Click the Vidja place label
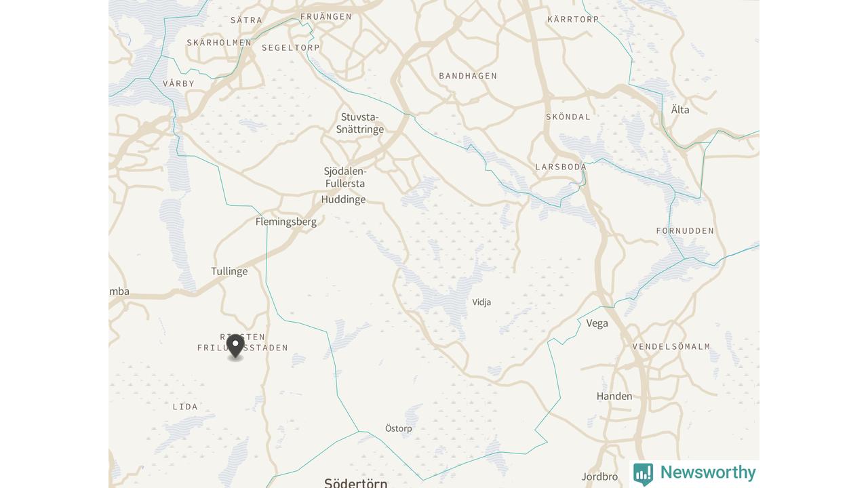This screenshot has width=868, height=488. [481, 302]
